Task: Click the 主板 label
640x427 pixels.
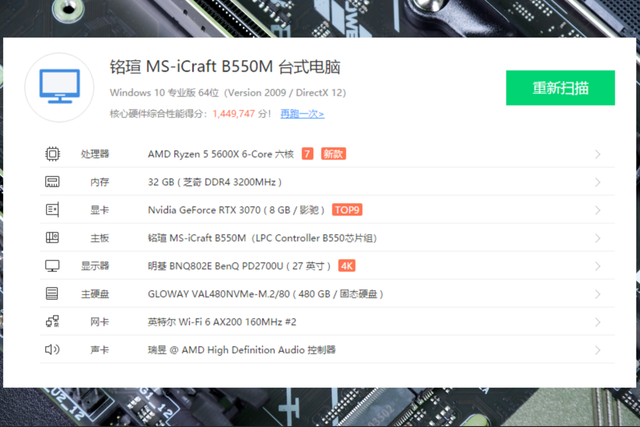Action: pos(100,238)
